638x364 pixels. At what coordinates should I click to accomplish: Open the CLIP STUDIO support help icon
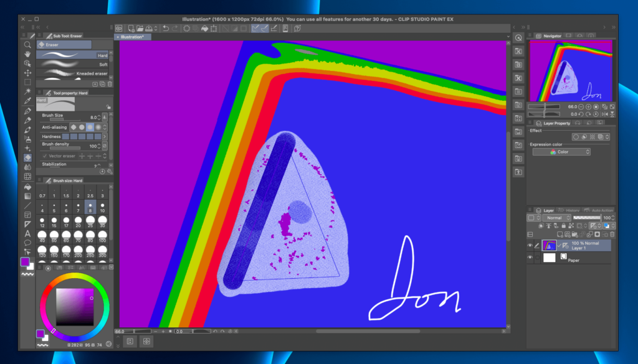[x=297, y=29]
